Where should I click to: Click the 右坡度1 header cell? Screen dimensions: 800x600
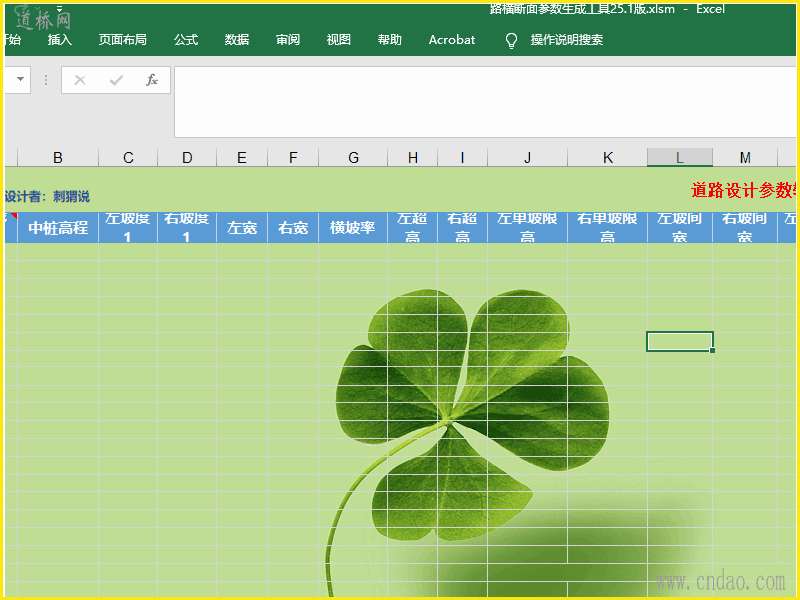click(x=187, y=228)
